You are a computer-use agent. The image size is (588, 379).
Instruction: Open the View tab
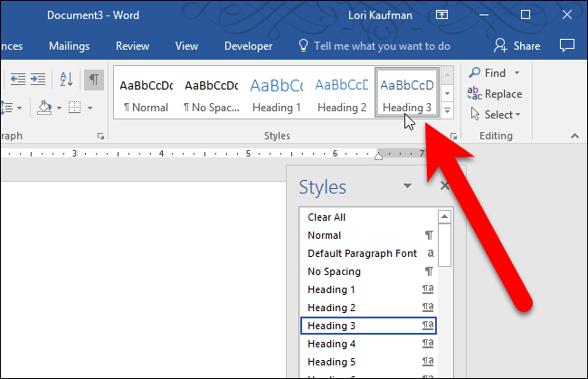coord(186,46)
